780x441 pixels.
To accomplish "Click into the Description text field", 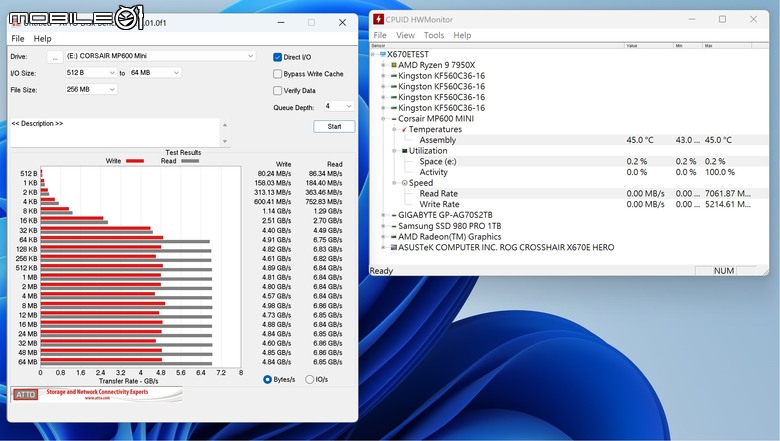I will click(115, 133).
